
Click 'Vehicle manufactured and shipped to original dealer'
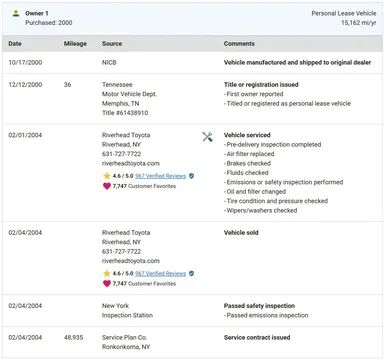297,62
